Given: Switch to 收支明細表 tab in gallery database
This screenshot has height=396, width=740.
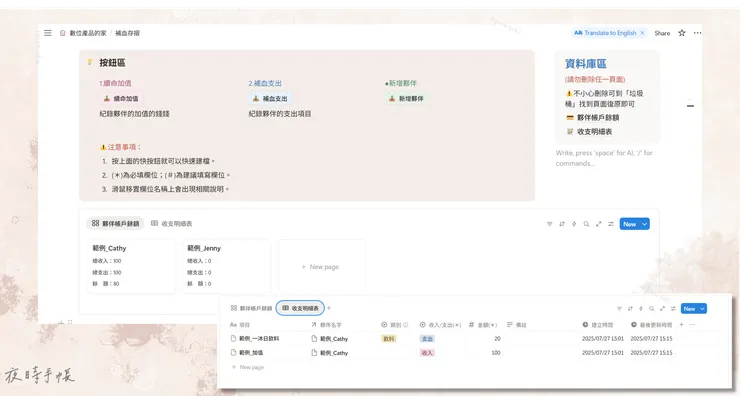Looking at the screenshot, I should (x=172, y=223).
